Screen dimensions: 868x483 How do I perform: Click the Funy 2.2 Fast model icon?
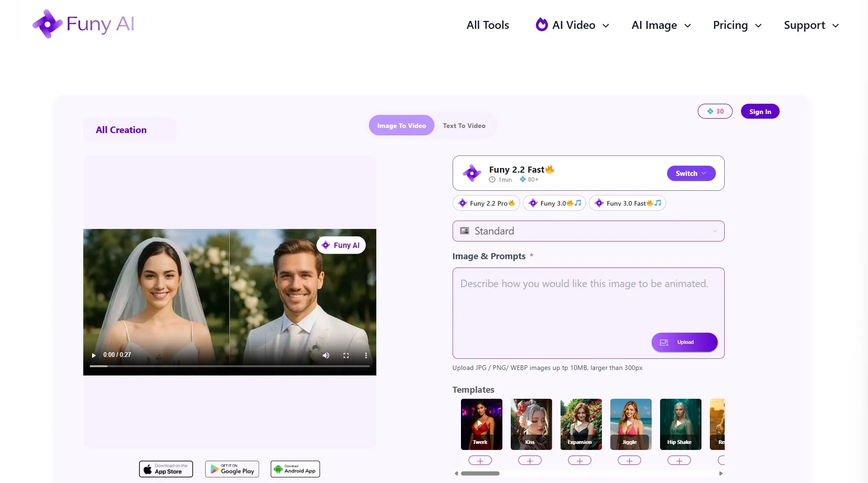pos(472,173)
